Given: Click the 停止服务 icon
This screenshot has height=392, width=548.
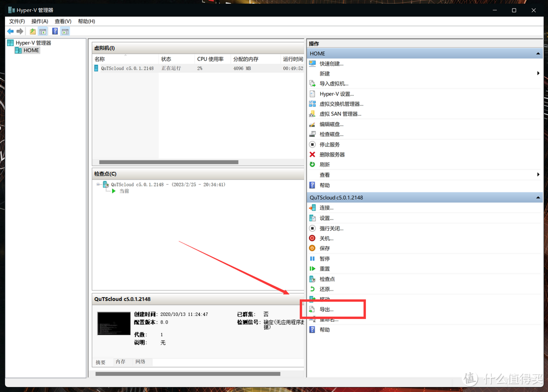Looking at the screenshot, I should 313,145.
